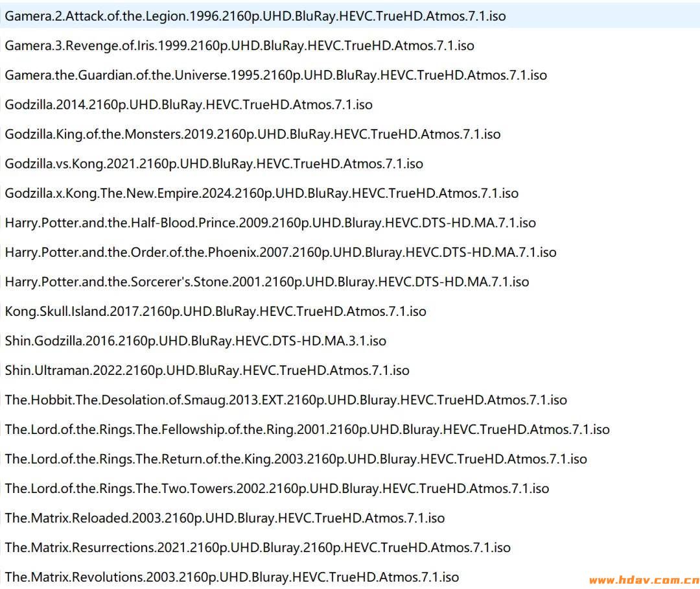Screen dimensions: 700x589
Task: Select The.Fellowship.of.the.Ring.2001 iso file
Action: click(x=307, y=429)
